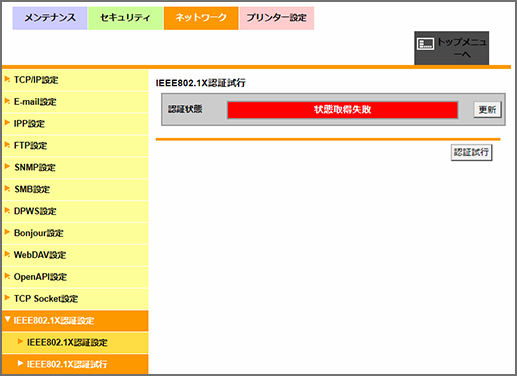The height and width of the screenshot is (376, 517).
Task: Select the ネットワーク tab
Action: 201,18
